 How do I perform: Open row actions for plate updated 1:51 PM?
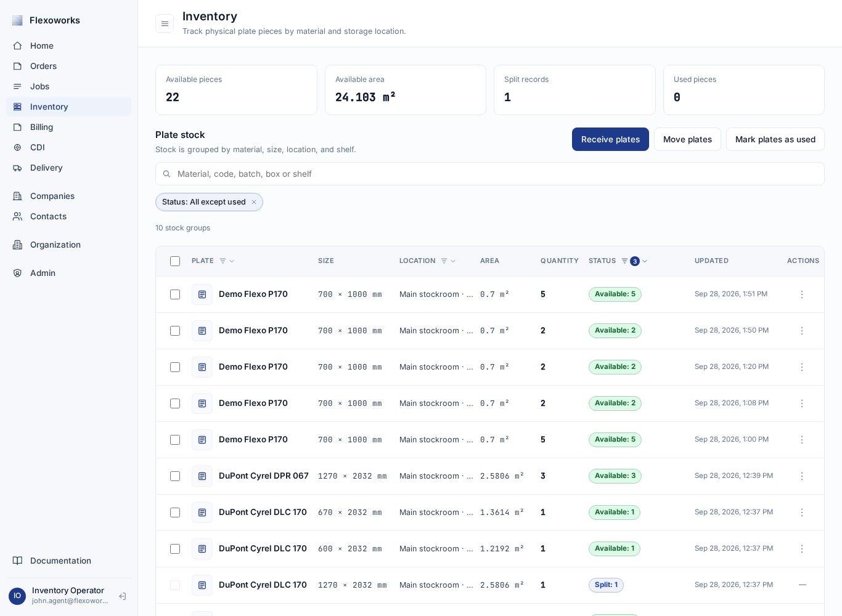(x=802, y=294)
